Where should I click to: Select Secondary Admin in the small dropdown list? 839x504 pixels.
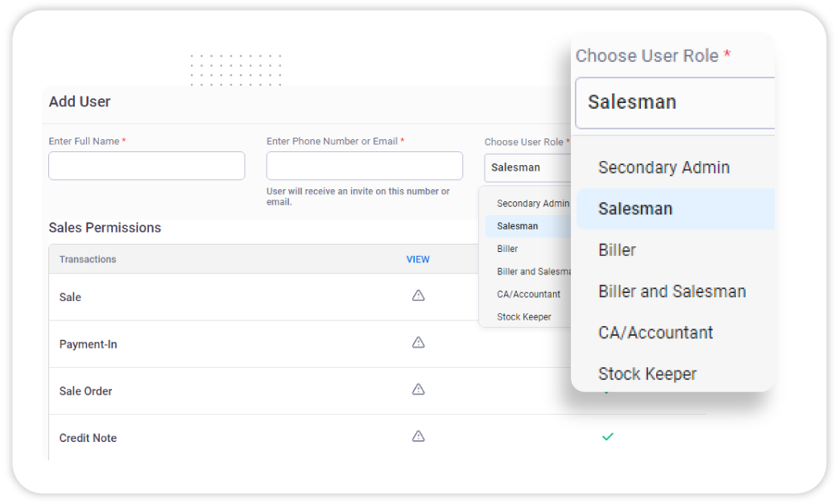tap(532, 204)
